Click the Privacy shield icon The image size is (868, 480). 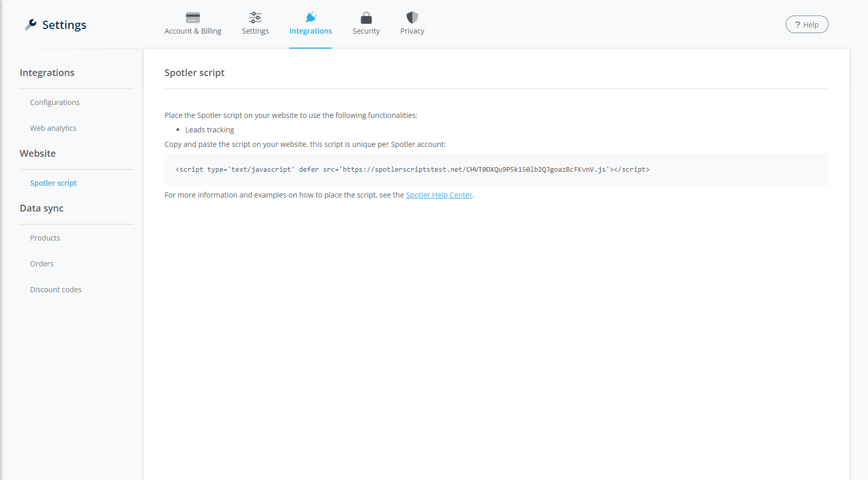(412, 18)
